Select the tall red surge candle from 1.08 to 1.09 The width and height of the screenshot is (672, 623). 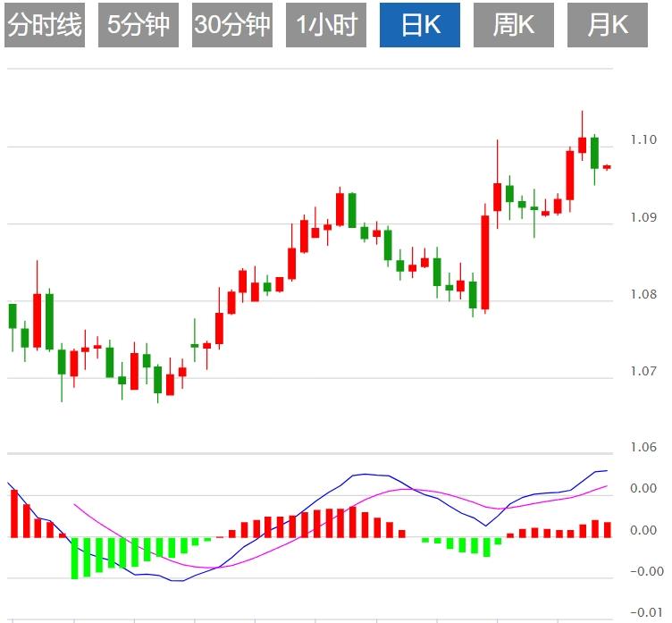pos(485,263)
